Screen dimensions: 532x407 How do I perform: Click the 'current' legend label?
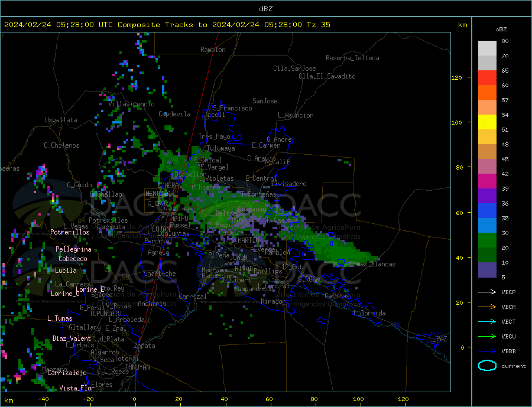pyautogui.click(x=514, y=366)
